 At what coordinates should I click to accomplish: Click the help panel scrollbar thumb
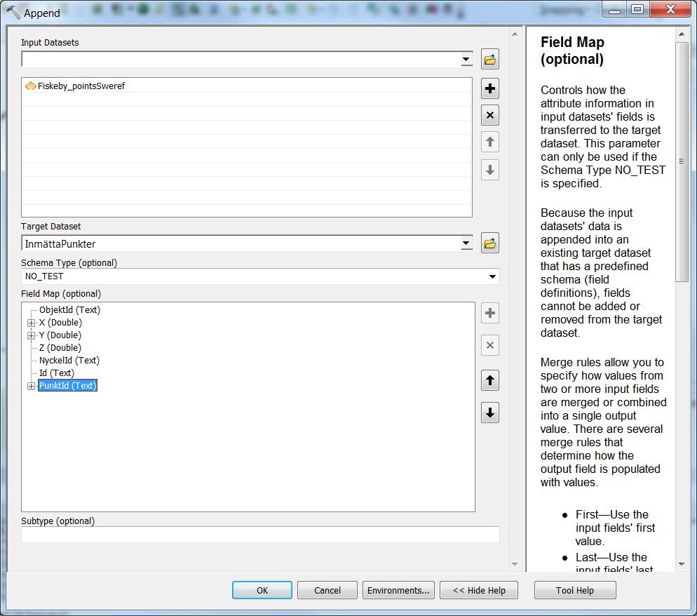pos(682,162)
